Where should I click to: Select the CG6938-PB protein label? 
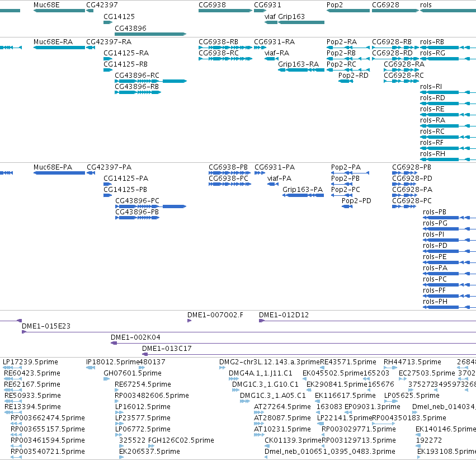(x=228, y=167)
